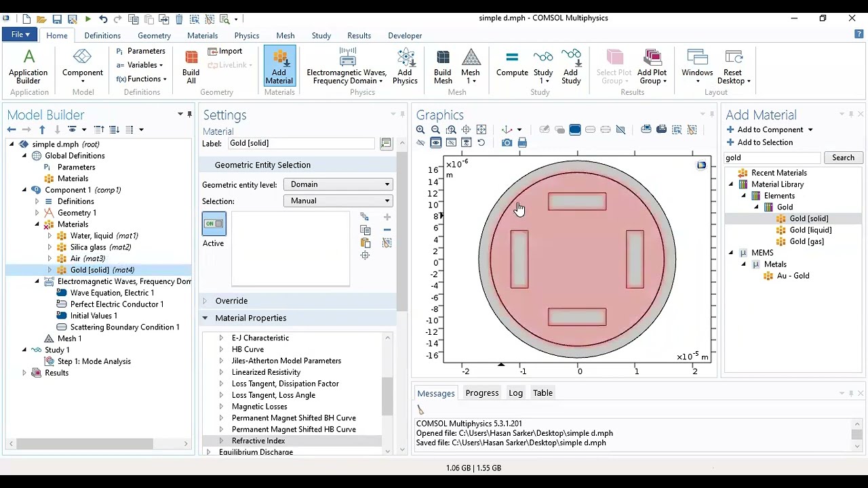
Task: Open the File menu
Action: pos(20,35)
